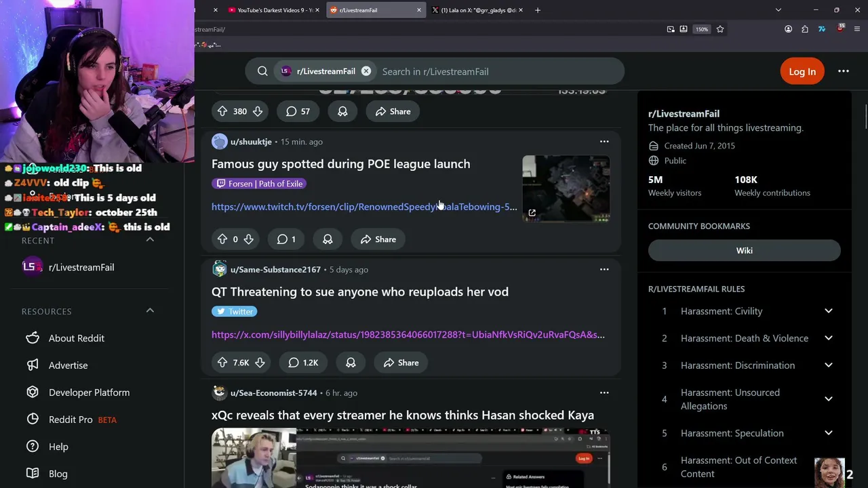868x488 pixels.
Task: Open the x.com sillybillylalaz status link
Action: click(x=408, y=335)
